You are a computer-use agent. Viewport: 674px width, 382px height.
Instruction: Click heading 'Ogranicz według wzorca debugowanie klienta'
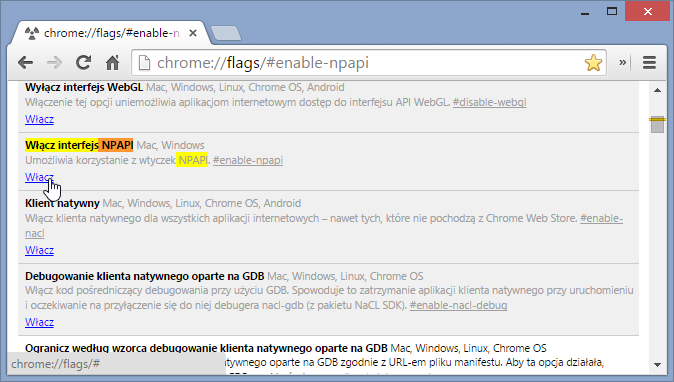coord(206,348)
